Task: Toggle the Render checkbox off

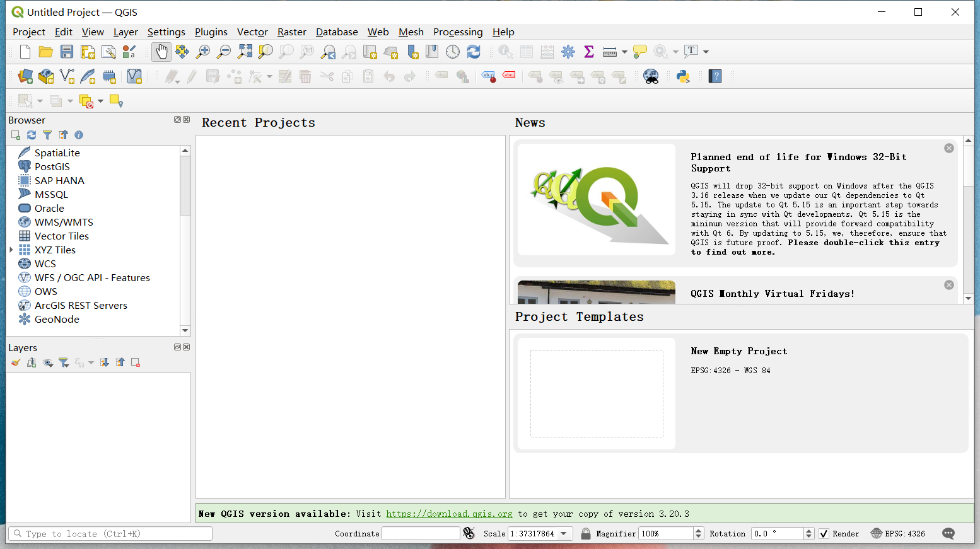Action: pyautogui.click(x=824, y=533)
